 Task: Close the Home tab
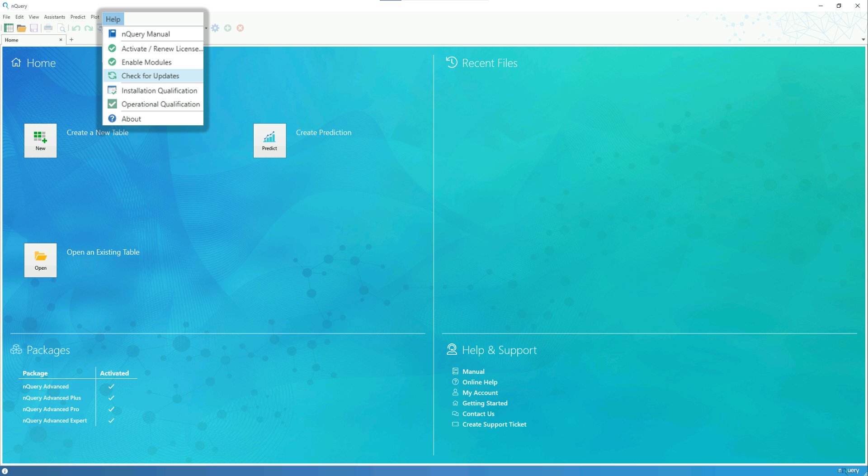pyautogui.click(x=61, y=40)
